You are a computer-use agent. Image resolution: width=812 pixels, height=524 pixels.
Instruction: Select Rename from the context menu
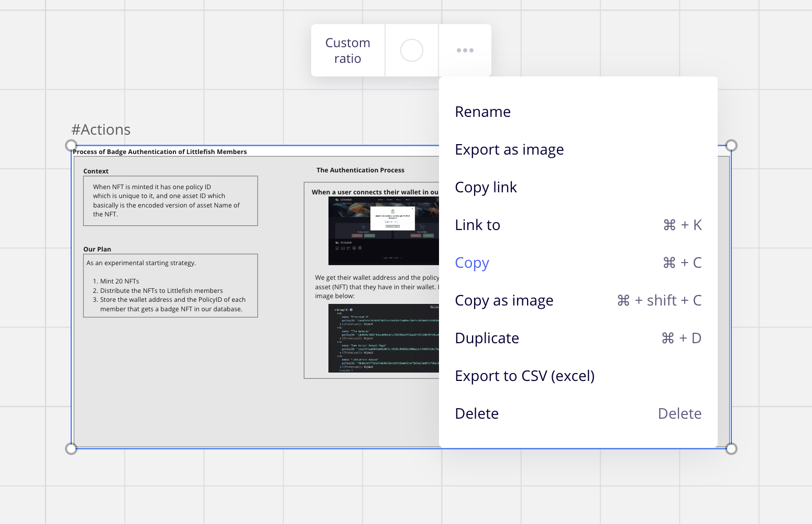click(x=482, y=112)
